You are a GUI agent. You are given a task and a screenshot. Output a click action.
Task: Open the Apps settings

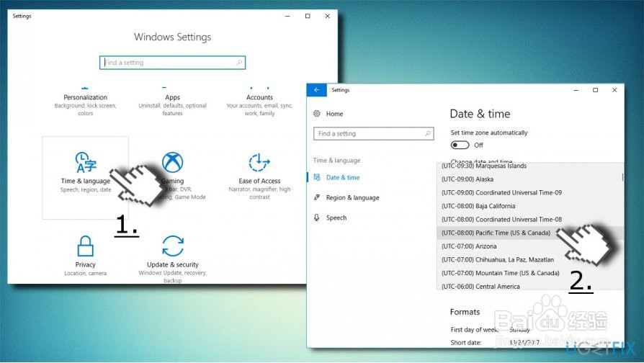[x=172, y=101]
